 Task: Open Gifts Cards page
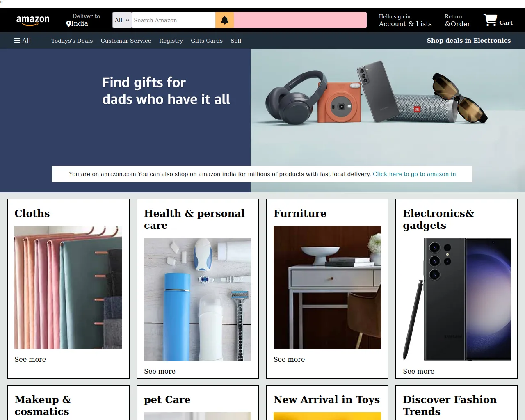coord(207,41)
